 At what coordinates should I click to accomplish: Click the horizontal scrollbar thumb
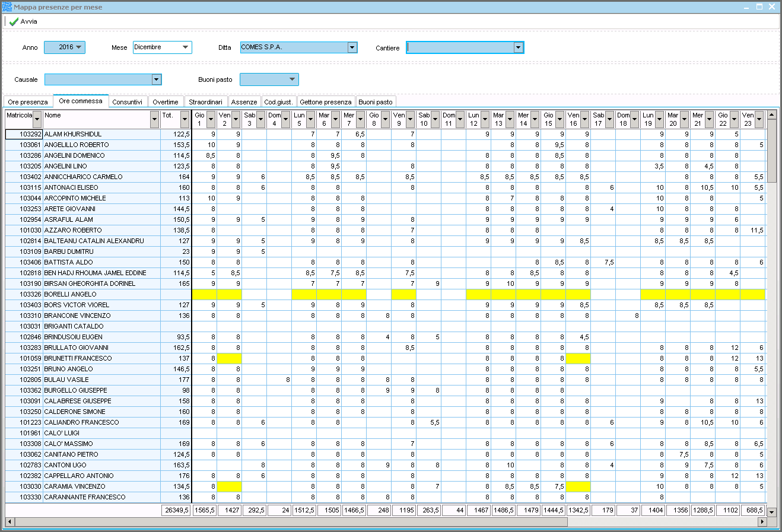pyautogui.click(x=291, y=522)
